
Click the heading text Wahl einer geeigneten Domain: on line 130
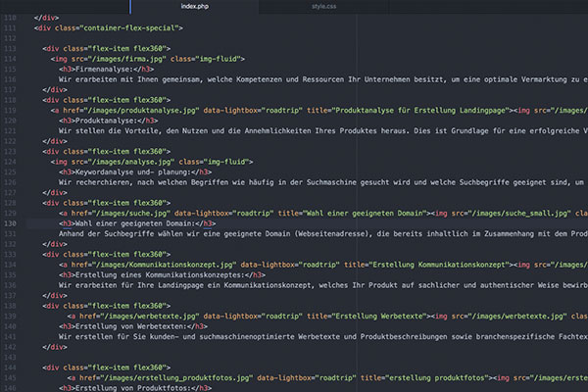pyautogui.click(x=137, y=223)
